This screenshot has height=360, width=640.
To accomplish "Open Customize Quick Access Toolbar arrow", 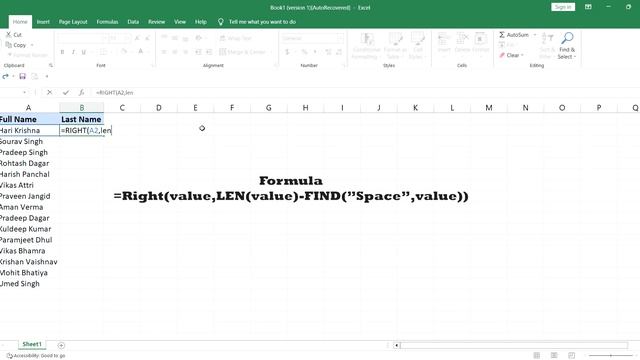I will (x=47, y=76).
